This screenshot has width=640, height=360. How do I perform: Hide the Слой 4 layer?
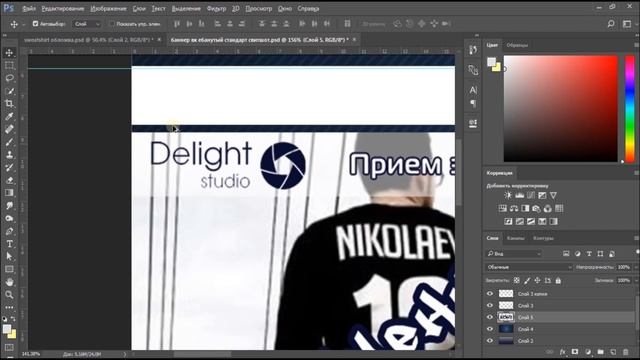pyautogui.click(x=490, y=329)
